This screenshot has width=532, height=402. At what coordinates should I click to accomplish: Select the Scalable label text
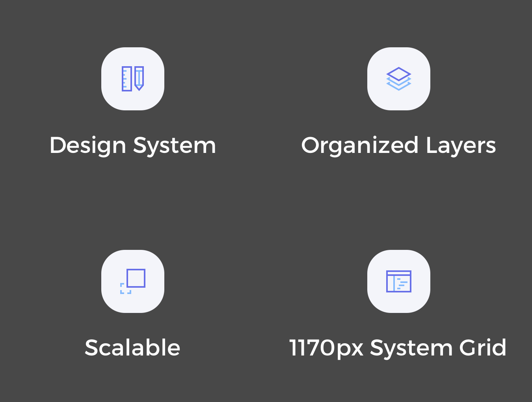coord(132,348)
